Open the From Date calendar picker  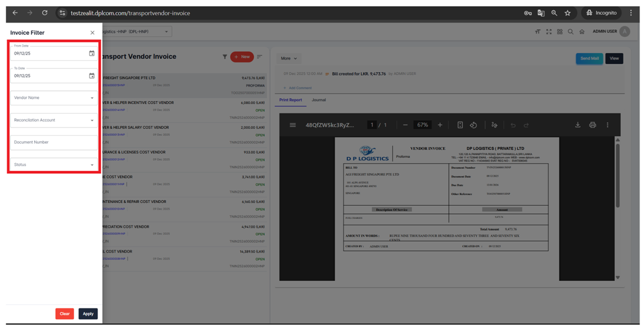tap(92, 54)
